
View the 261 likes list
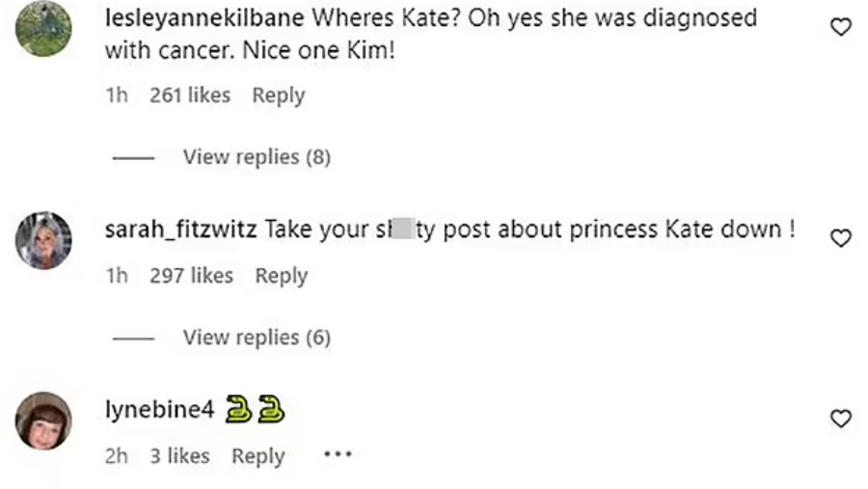pos(190,95)
